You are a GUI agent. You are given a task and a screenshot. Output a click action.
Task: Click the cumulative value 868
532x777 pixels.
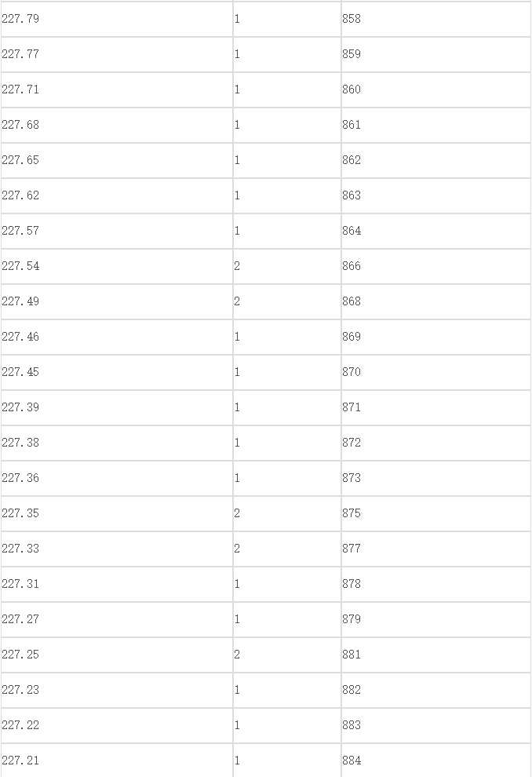(x=435, y=301)
